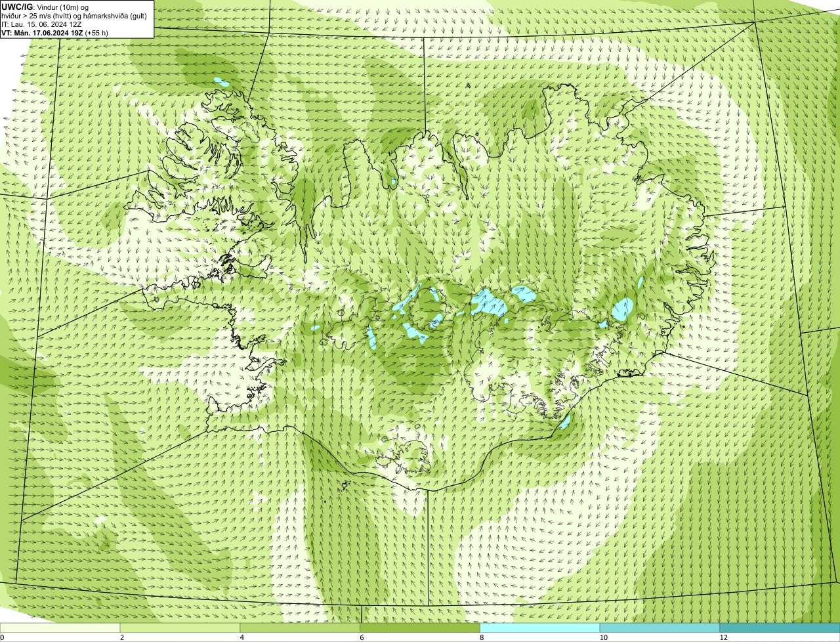
Task: Click the 'hviður > 25 m/s (hvítt)' legend line
Action: point(75,16)
